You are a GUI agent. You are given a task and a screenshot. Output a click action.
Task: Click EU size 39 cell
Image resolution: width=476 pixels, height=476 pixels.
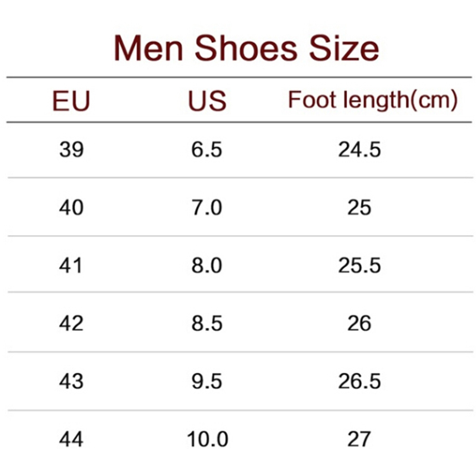tap(71, 150)
